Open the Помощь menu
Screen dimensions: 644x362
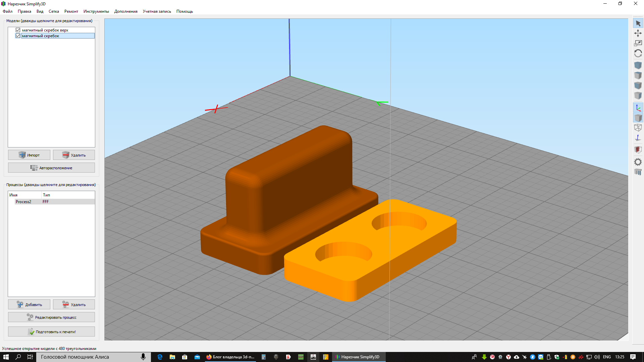(184, 11)
